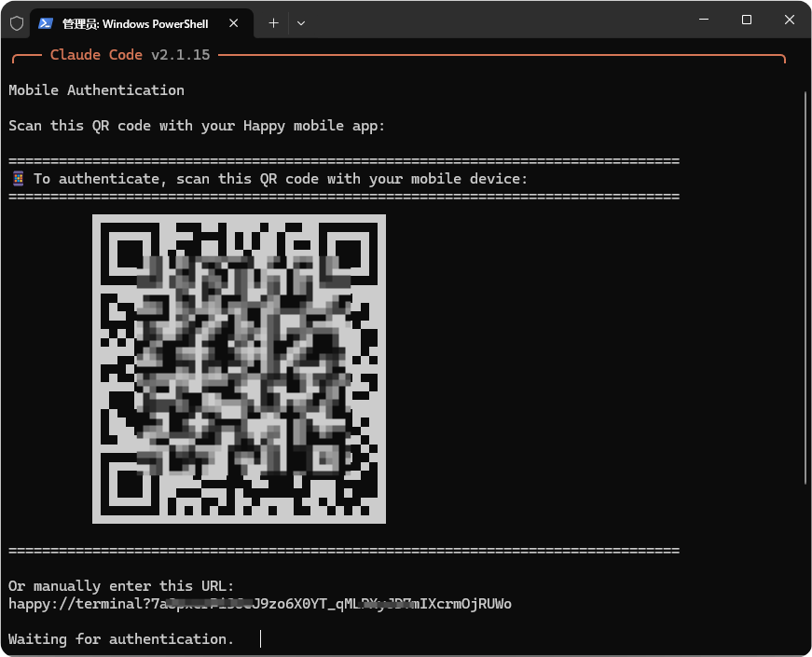812x657 pixels.
Task: Click the QR code image for Happy app
Action: click(x=239, y=367)
